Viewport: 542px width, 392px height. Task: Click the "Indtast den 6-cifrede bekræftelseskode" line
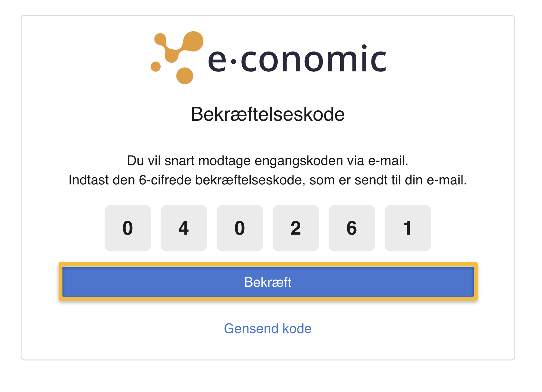pos(268,180)
